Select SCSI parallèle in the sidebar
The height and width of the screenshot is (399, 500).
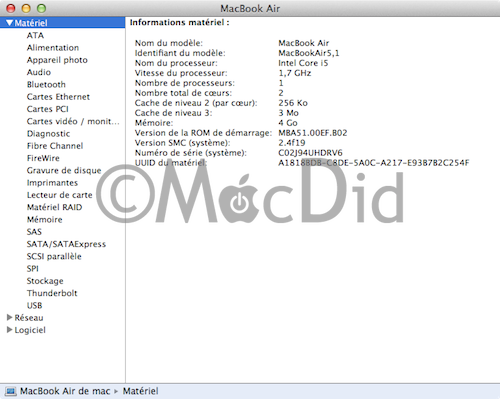click(x=54, y=256)
